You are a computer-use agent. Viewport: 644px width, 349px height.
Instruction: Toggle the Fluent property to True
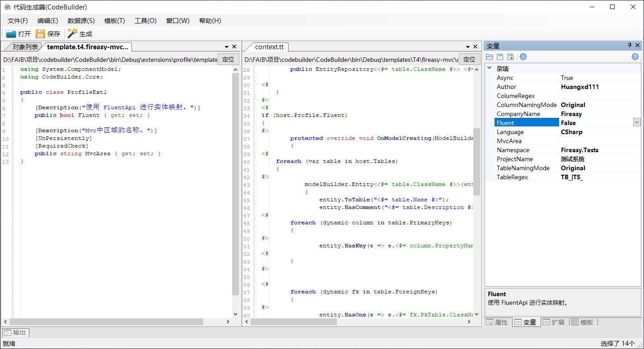[x=587, y=122]
